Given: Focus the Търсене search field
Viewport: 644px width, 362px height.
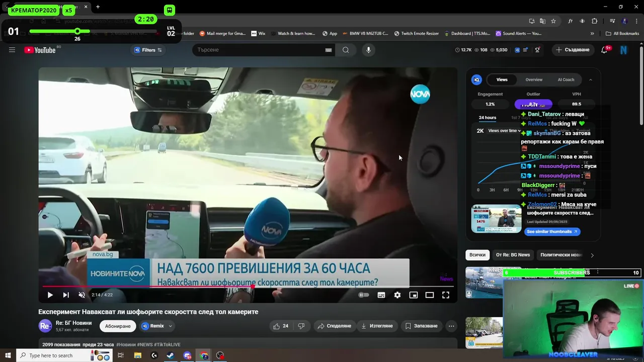Looking at the screenshot, I should [259, 50].
